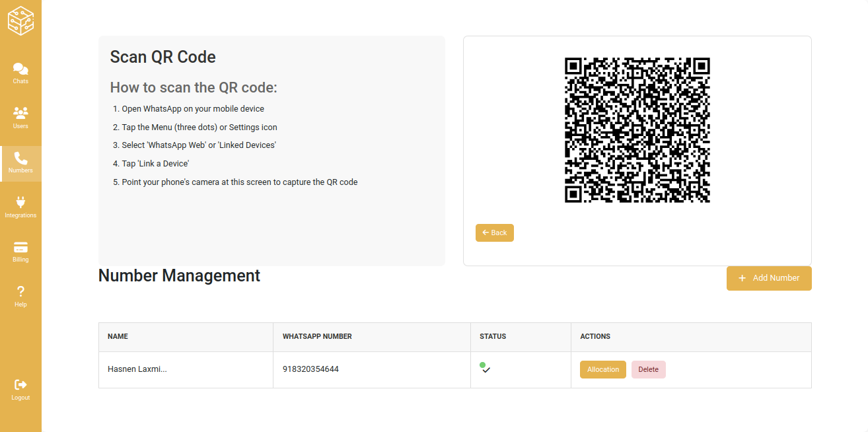Click step 'Tap the Menu (three dots) or Settings icon'
868x432 pixels.
click(x=199, y=127)
